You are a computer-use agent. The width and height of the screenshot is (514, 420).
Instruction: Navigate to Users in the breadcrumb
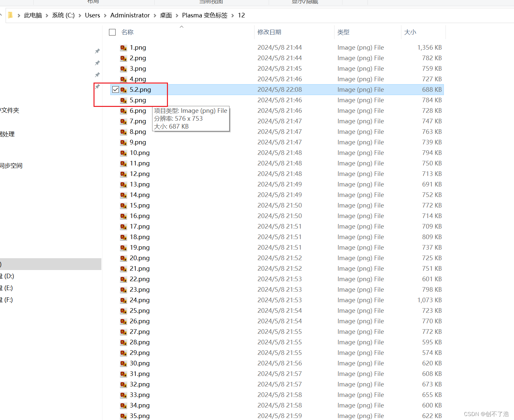93,15
